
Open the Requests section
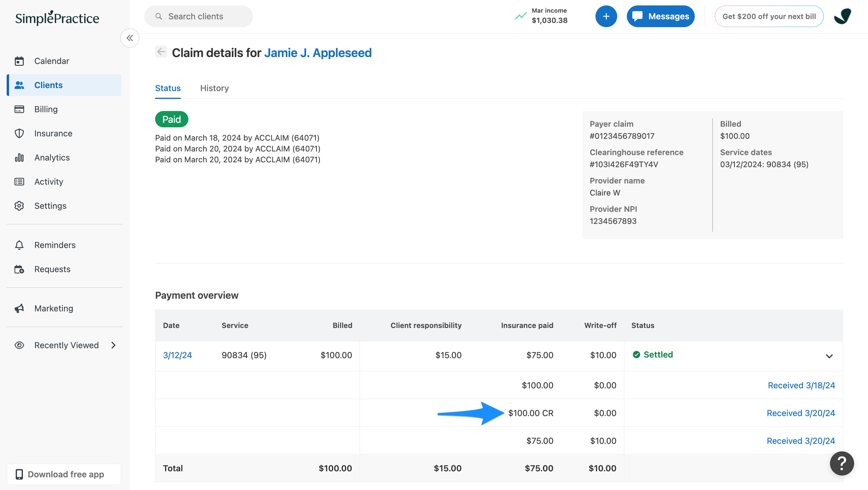[64, 269]
